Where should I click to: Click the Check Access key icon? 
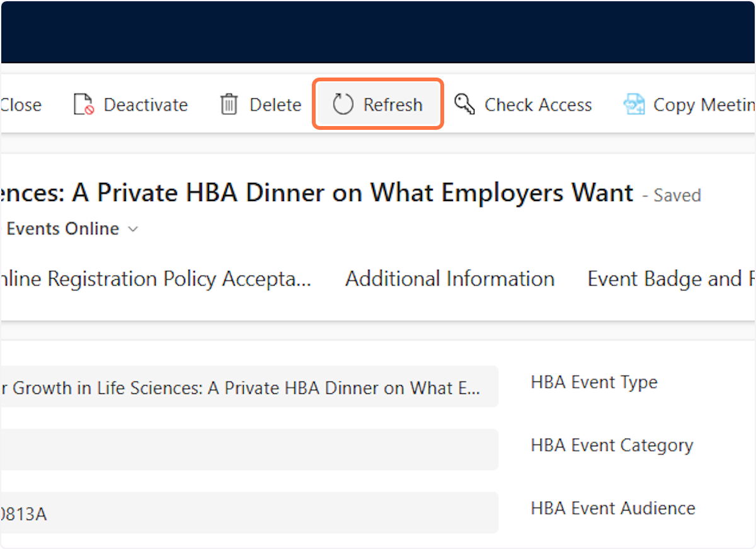pyautogui.click(x=465, y=105)
